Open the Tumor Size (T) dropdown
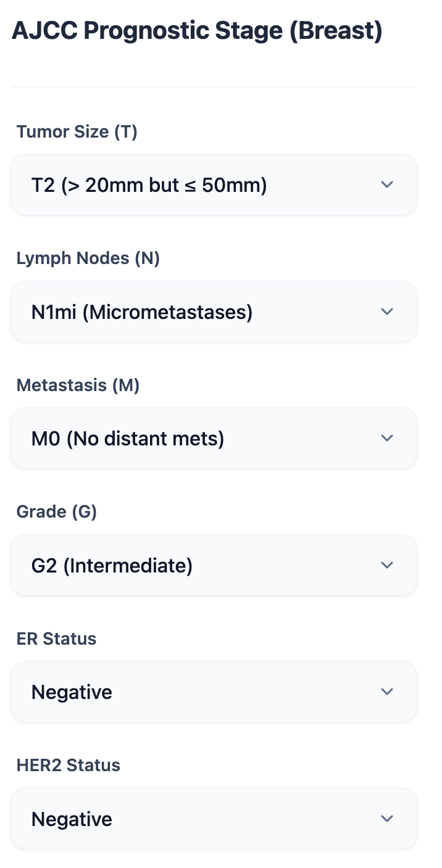Image resolution: width=442 pixels, height=868 pixels. [x=213, y=184]
